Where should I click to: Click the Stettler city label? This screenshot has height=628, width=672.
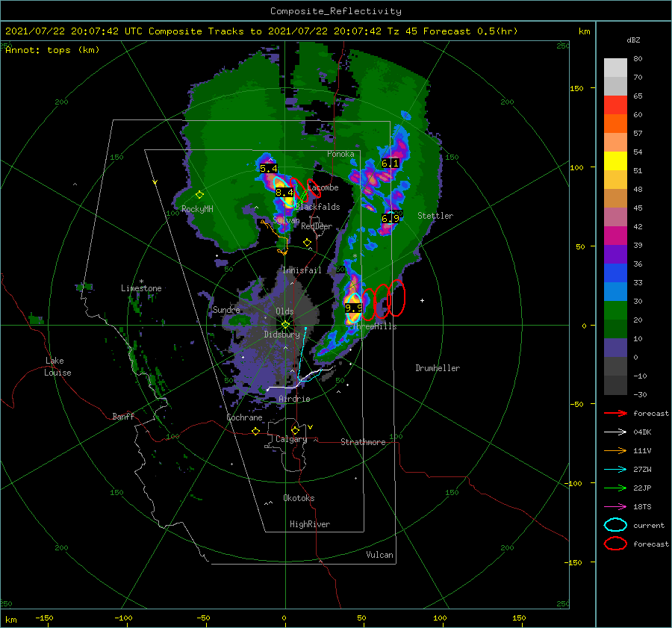pos(435,216)
